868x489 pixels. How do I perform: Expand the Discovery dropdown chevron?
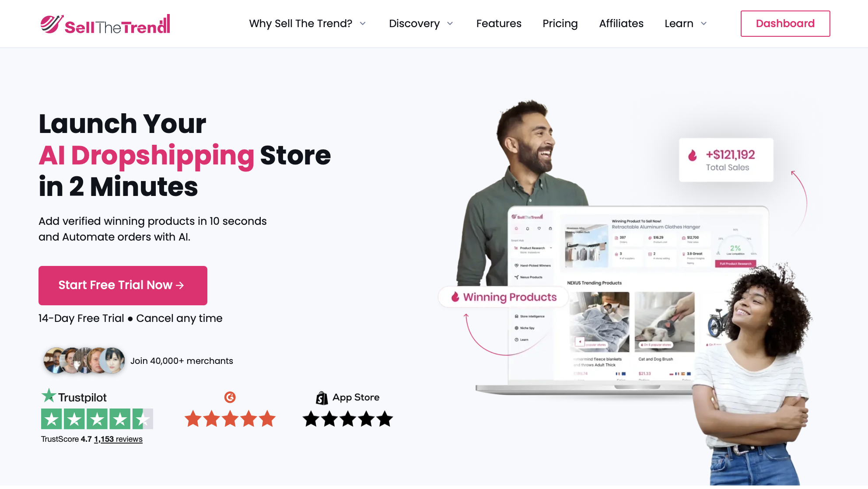[x=450, y=24]
